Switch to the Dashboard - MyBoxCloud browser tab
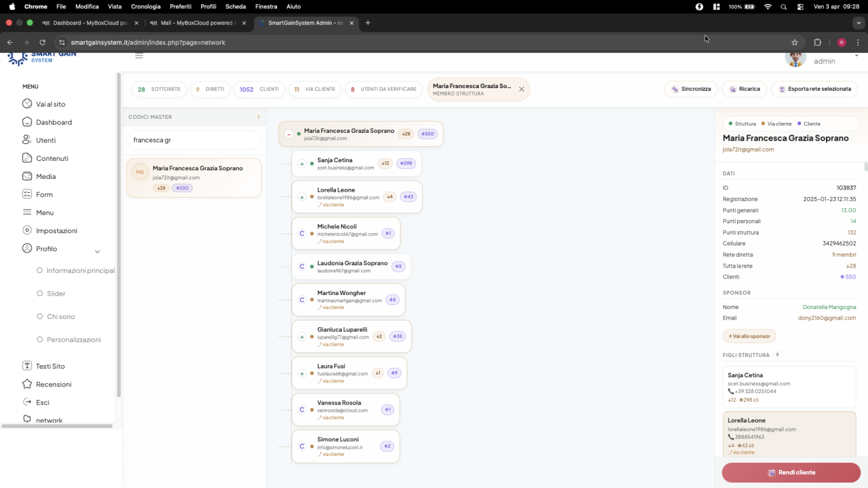868x488 pixels. click(89, 23)
